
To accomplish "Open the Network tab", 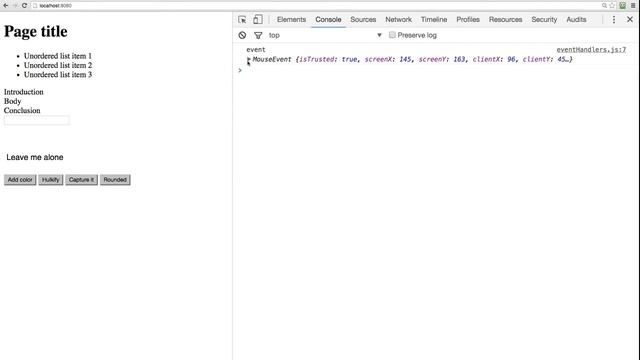I will click(x=398, y=20).
